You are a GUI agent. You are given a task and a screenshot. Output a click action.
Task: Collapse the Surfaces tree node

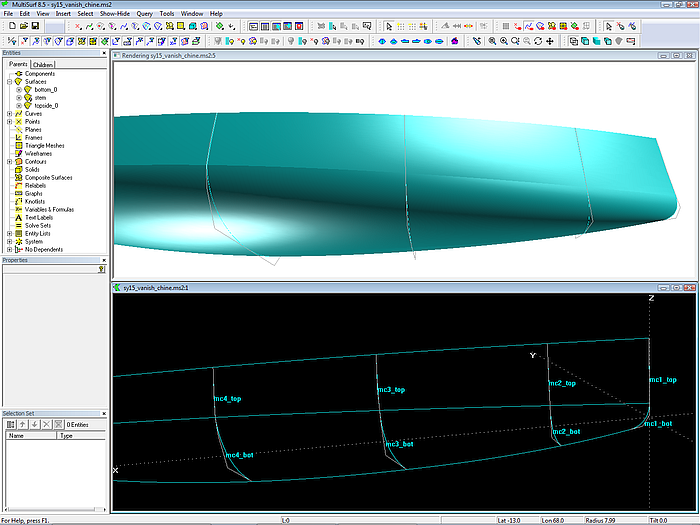(x=9, y=82)
